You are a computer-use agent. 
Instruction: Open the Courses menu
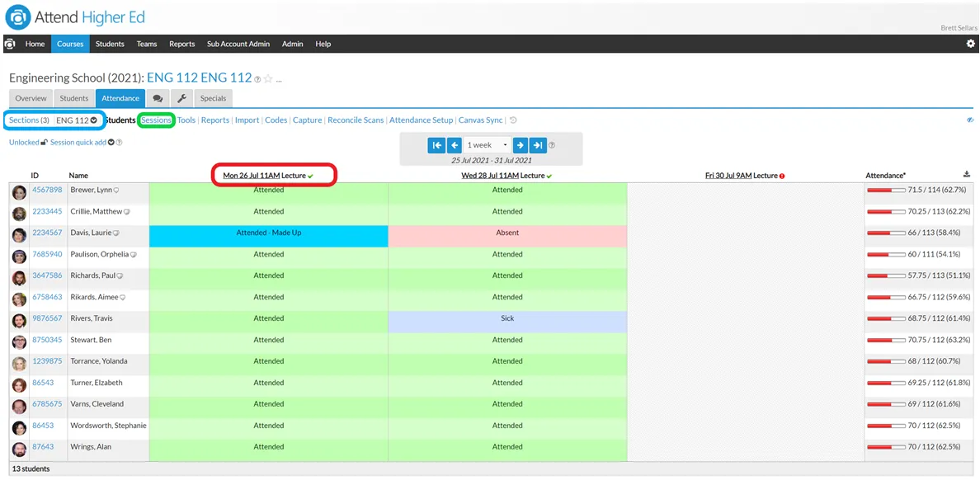coord(70,44)
